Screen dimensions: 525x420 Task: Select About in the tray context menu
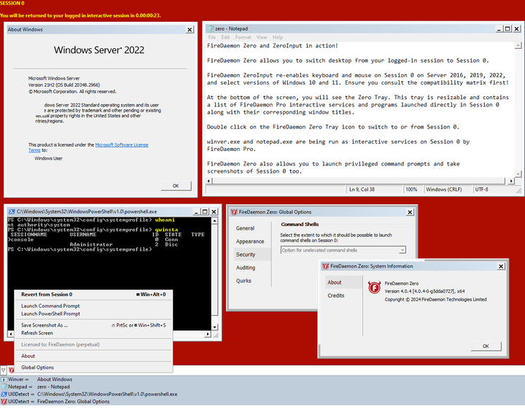(x=94, y=356)
